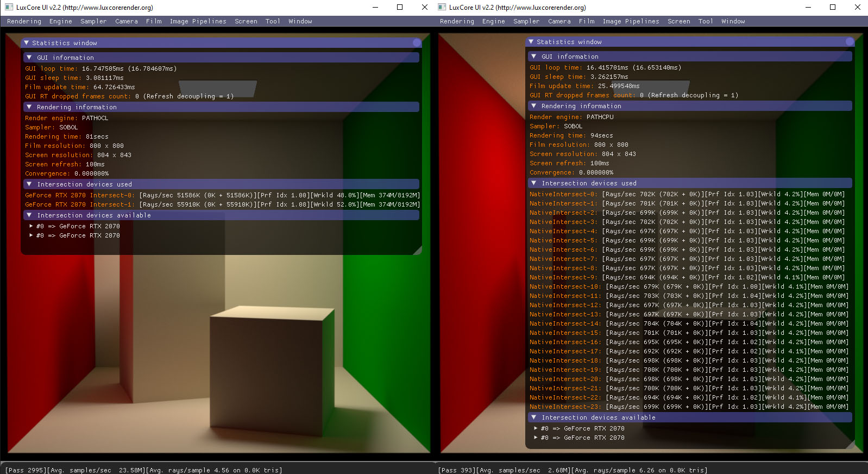
Task: Maximize the right LuxCore UI window
Action: coord(832,7)
